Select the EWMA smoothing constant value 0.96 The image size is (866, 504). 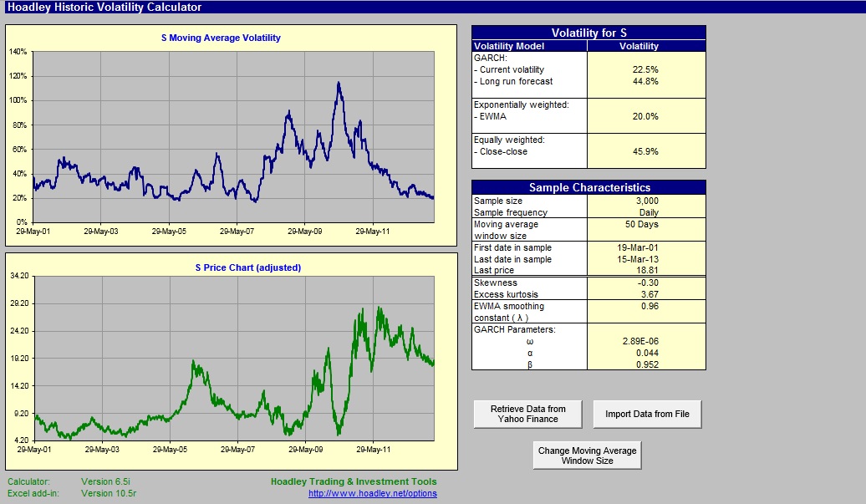point(649,306)
